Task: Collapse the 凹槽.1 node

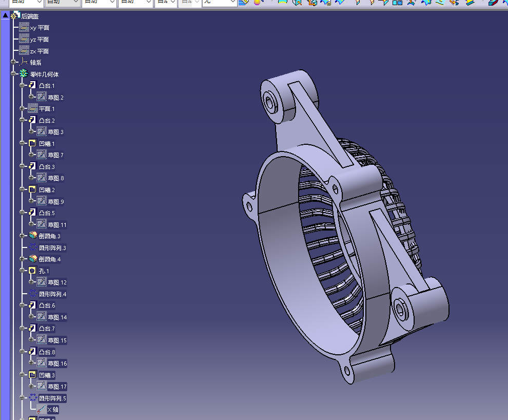Action: coord(22,143)
